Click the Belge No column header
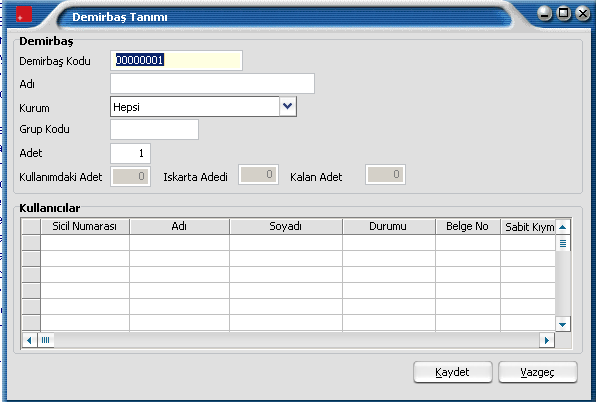Screen dimensions: 596x402 [x=468, y=226]
